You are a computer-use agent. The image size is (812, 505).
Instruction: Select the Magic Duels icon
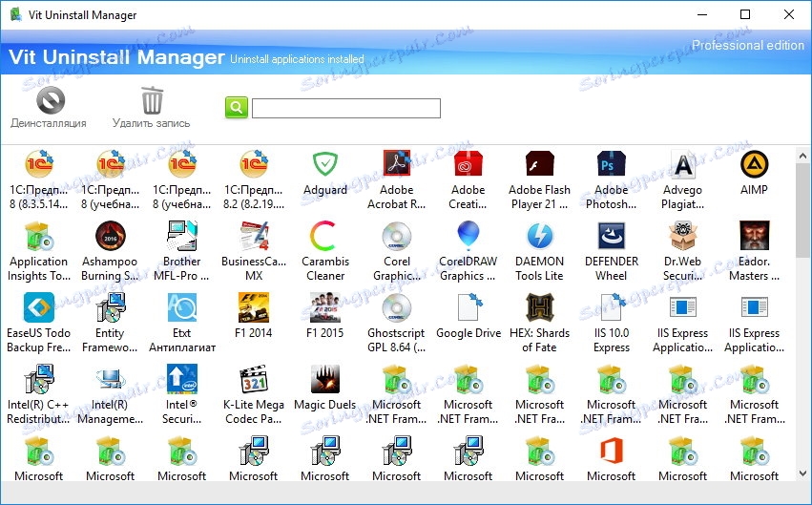point(324,379)
